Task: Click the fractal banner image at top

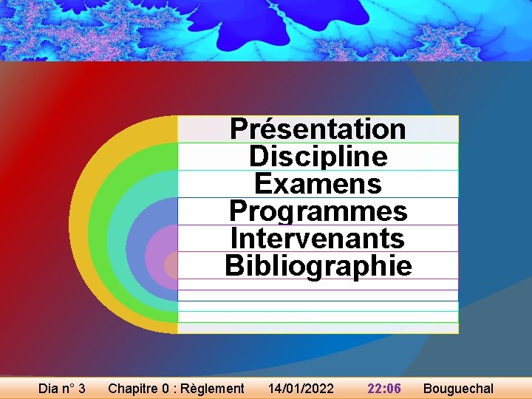Action: (x=266, y=30)
